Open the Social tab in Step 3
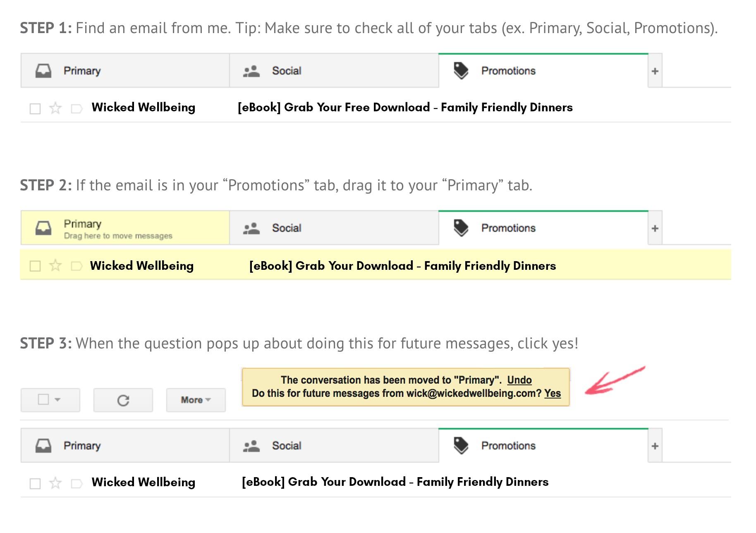 point(334,446)
